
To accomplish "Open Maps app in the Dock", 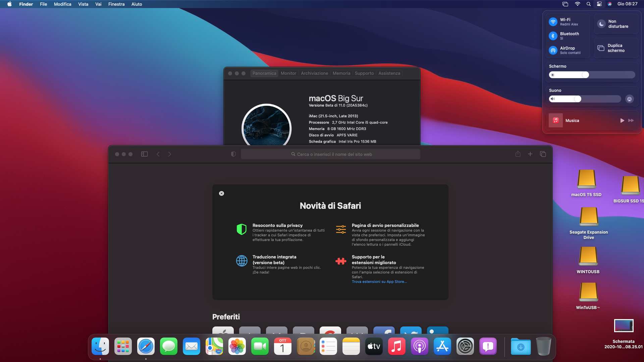I will (214, 346).
